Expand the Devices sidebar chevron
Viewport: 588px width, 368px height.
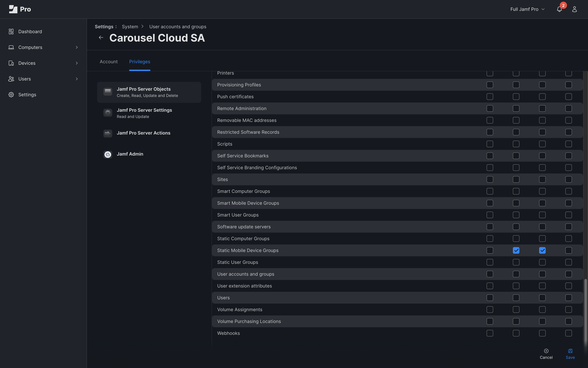pyautogui.click(x=77, y=63)
